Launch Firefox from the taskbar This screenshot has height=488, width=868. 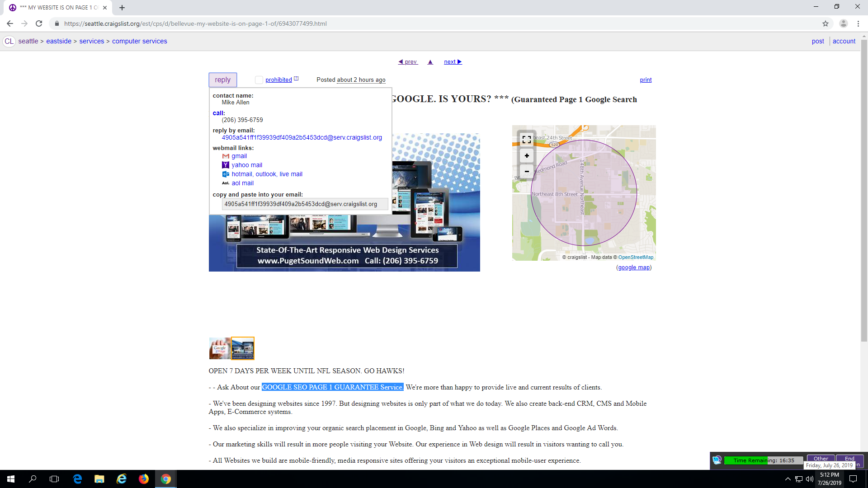pyautogui.click(x=144, y=479)
